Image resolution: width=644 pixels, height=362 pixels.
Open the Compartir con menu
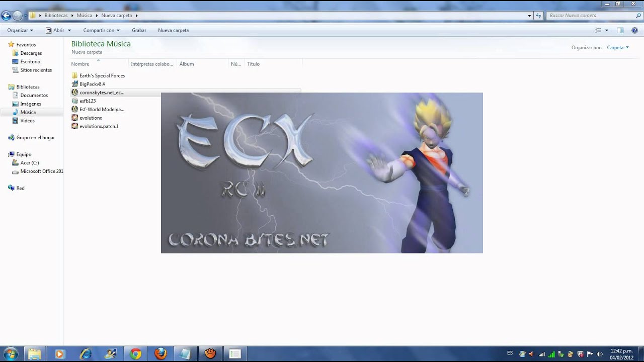(101, 30)
